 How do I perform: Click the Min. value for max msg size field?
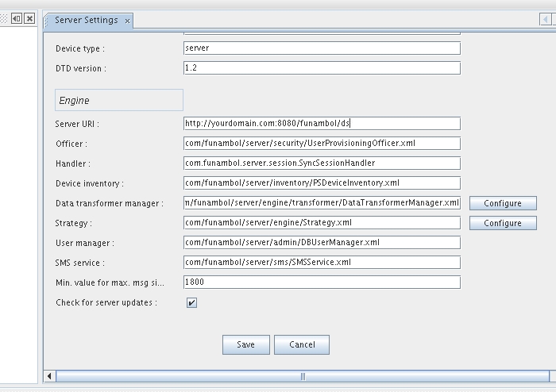click(x=322, y=282)
